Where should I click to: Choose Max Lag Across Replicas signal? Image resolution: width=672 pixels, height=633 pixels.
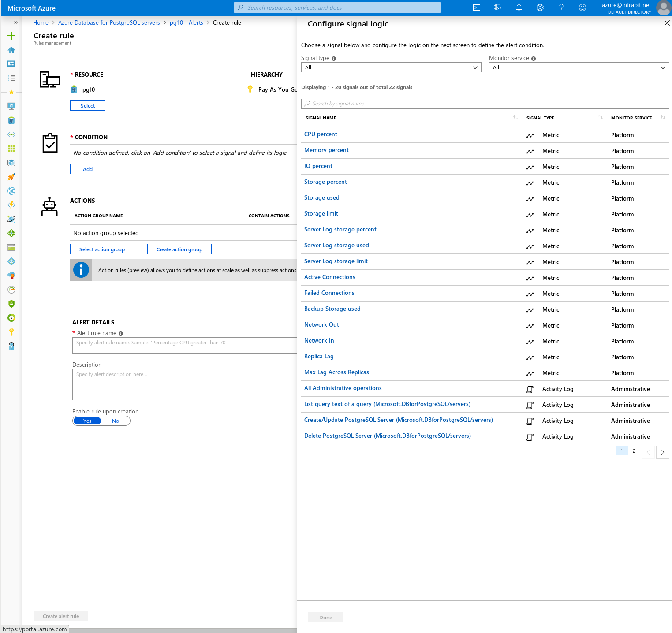[x=336, y=372]
